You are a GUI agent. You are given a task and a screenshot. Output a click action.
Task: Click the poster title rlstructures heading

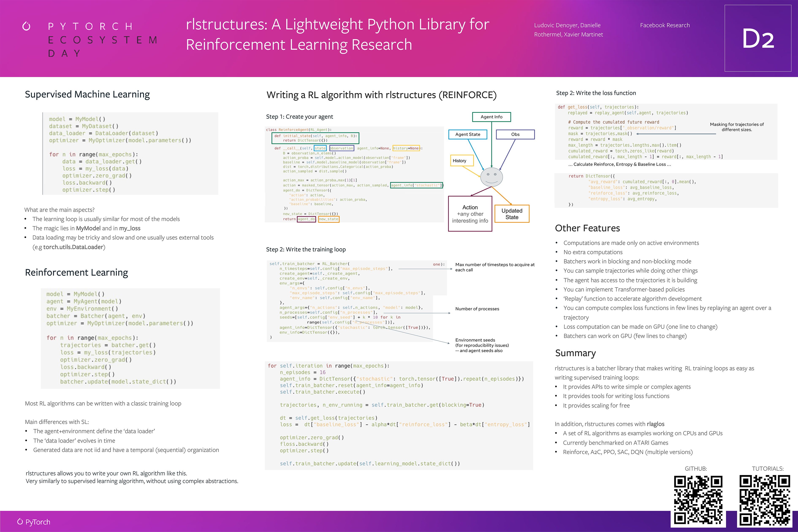[337, 34]
